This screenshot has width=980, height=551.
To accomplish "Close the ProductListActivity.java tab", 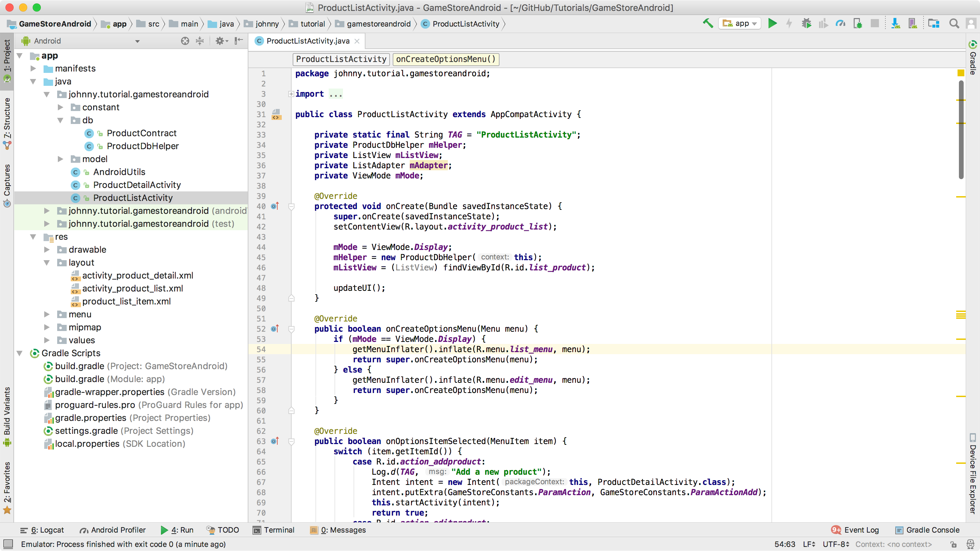I will (357, 41).
